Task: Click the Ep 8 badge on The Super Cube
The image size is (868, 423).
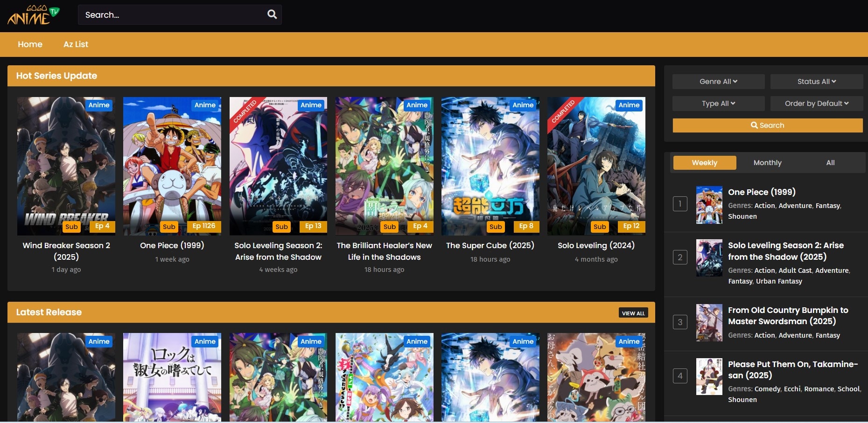Action: [x=526, y=226]
